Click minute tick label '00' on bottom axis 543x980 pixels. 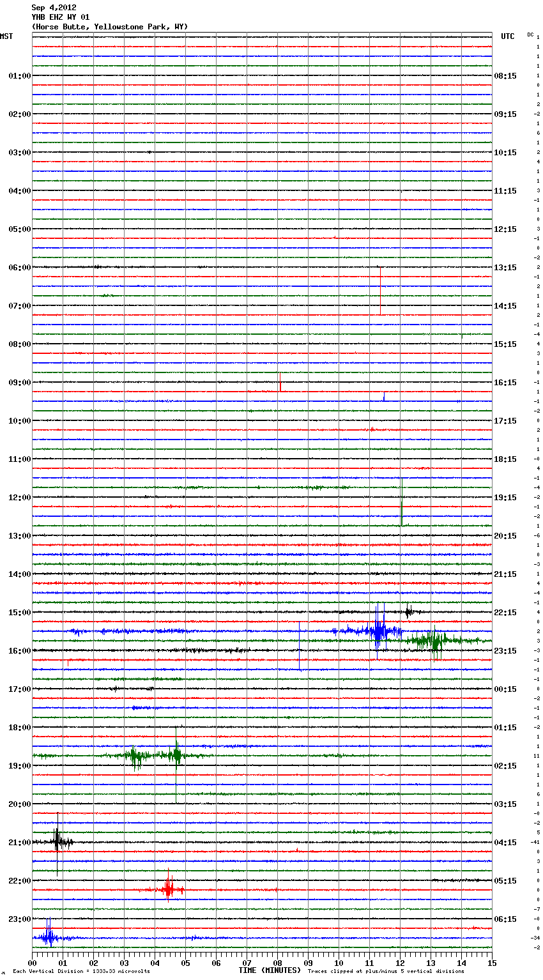[33, 963]
